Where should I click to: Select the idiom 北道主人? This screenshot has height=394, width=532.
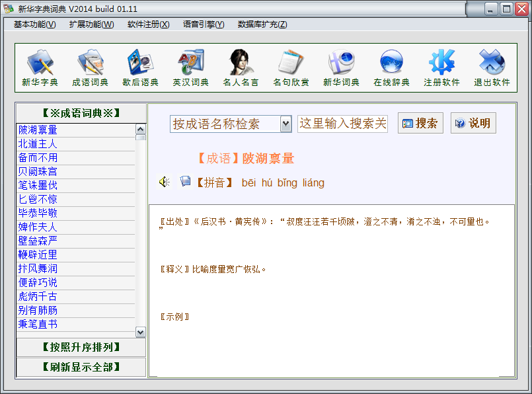[75, 144]
